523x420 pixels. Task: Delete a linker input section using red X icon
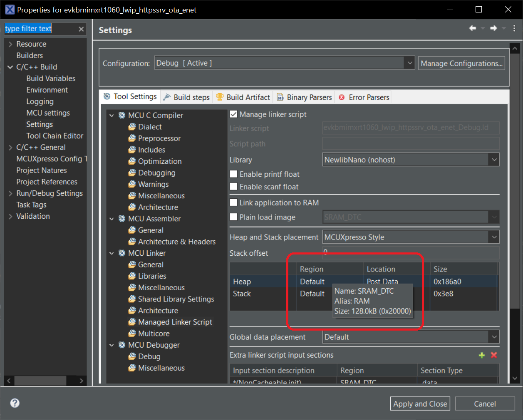pyautogui.click(x=493, y=355)
